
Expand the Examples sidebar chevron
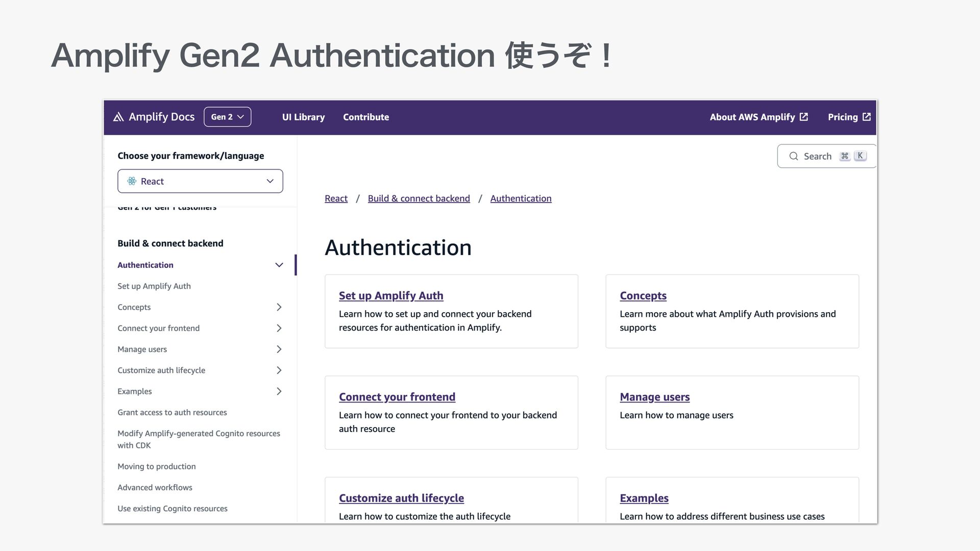tap(279, 391)
